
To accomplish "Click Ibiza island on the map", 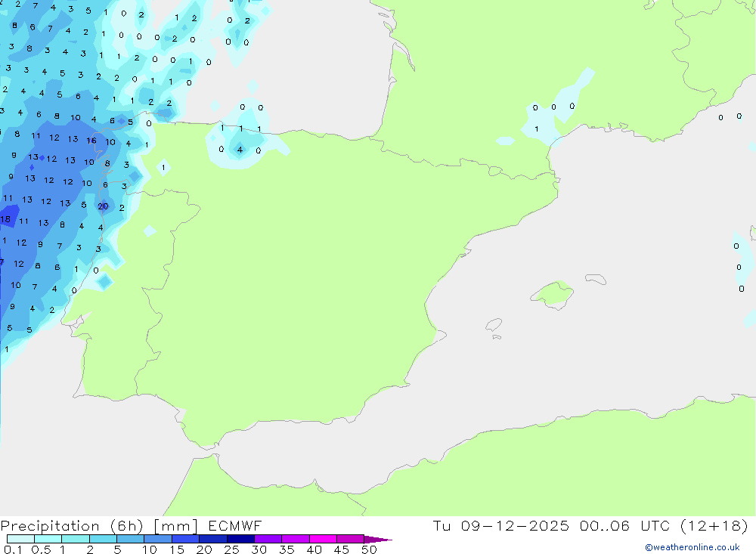I will click(x=494, y=325).
